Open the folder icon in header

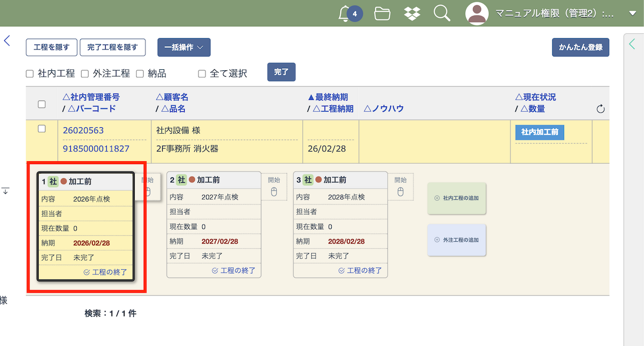[382, 13]
